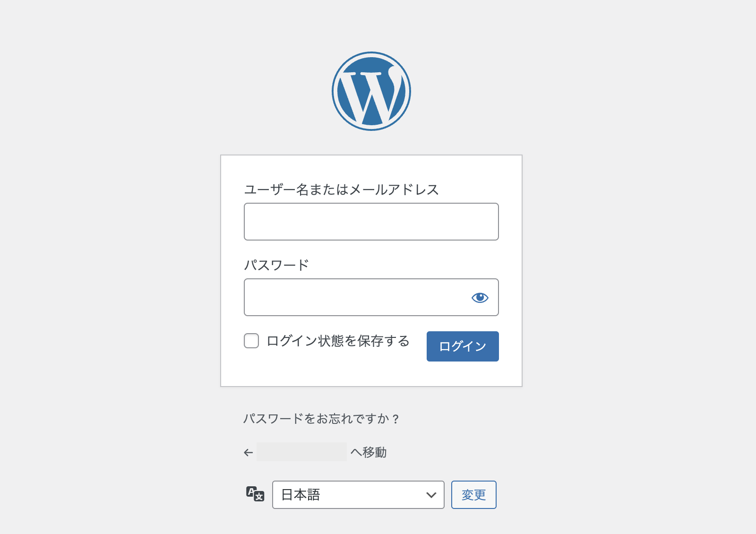Screen dimensions: 756x534
Task: Click the redacted site name area
Action: [x=302, y=452]
